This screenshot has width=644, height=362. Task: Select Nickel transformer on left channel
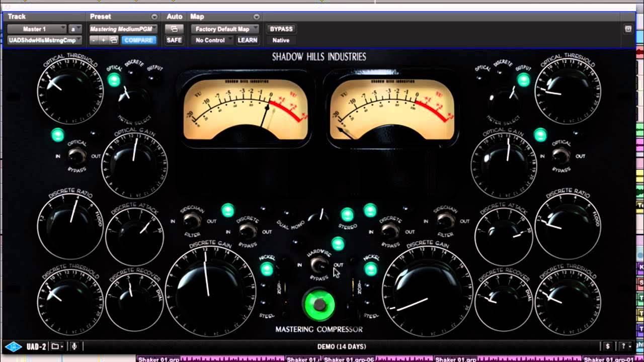pos(267,269)
